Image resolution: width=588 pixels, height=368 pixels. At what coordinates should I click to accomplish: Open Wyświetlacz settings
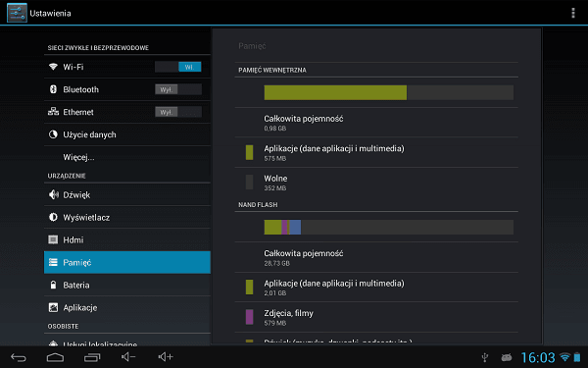point(127,217)
